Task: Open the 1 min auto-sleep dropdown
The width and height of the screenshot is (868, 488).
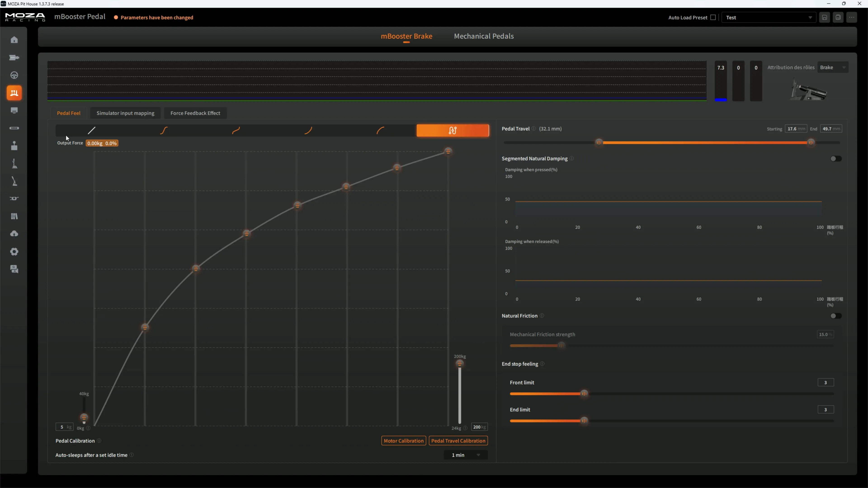Action: tap(466, 455)
